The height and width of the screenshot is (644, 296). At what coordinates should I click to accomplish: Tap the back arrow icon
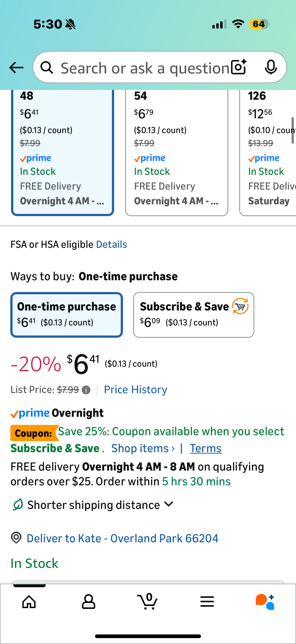[16, 68]
